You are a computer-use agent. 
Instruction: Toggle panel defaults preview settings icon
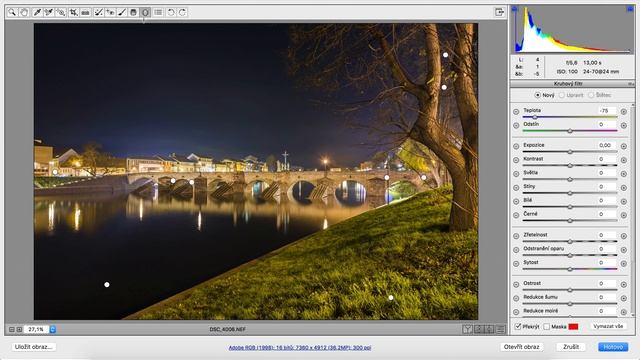pyautogui.click(x=501, y=329)
